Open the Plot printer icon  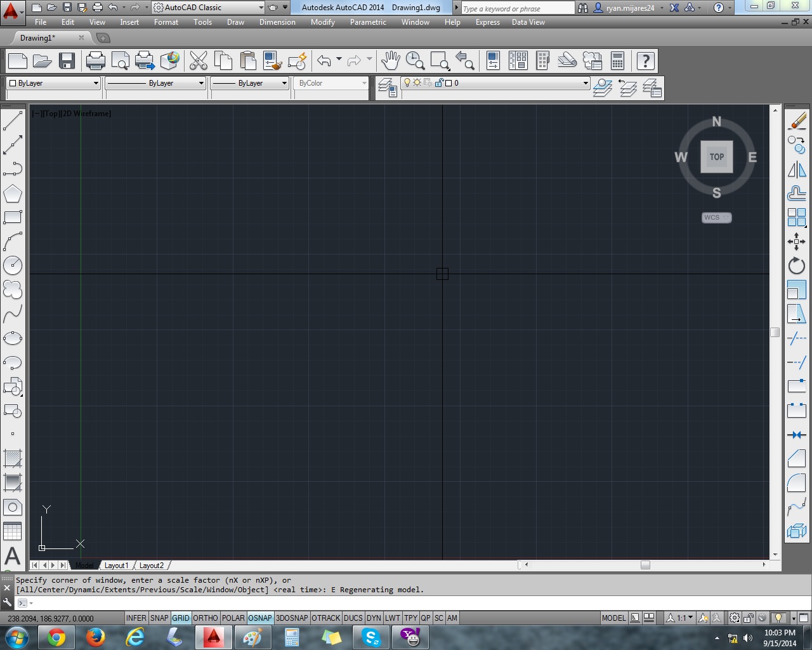[x=95, y=61]
